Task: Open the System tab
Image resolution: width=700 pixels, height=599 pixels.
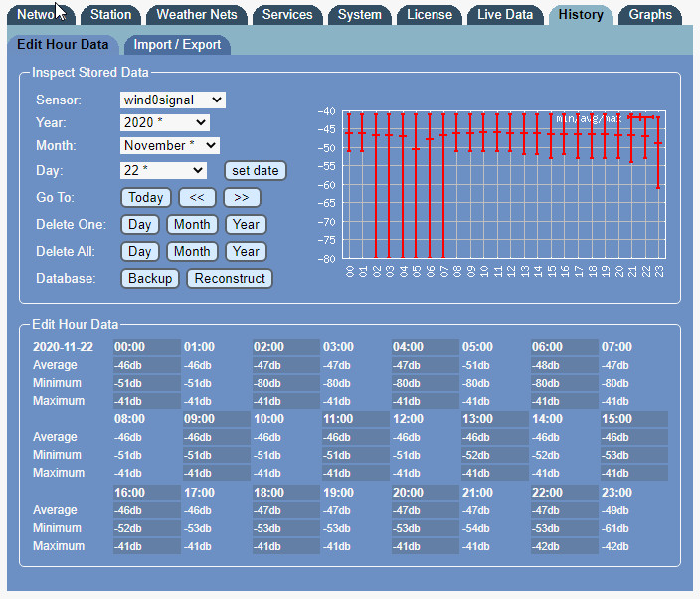Action: coord(359,15)
